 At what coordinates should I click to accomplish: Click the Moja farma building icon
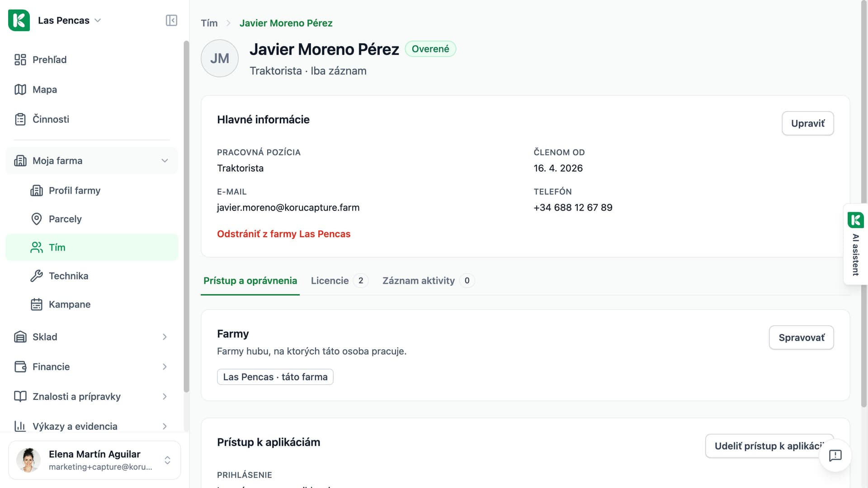pyautogui.click(x=20, y=161)
